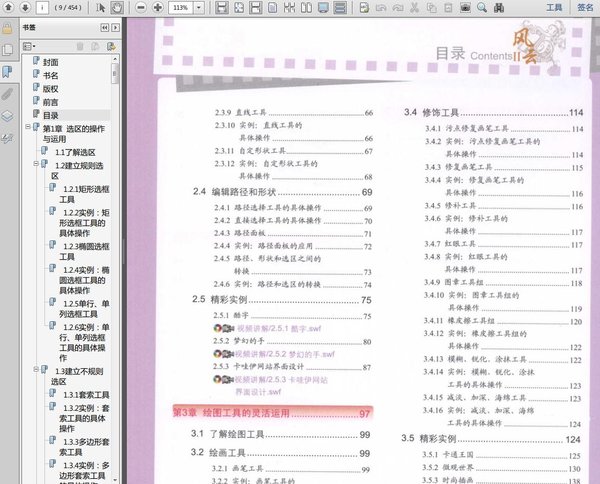Open the 封面 bookmark

tap(50, 62)
